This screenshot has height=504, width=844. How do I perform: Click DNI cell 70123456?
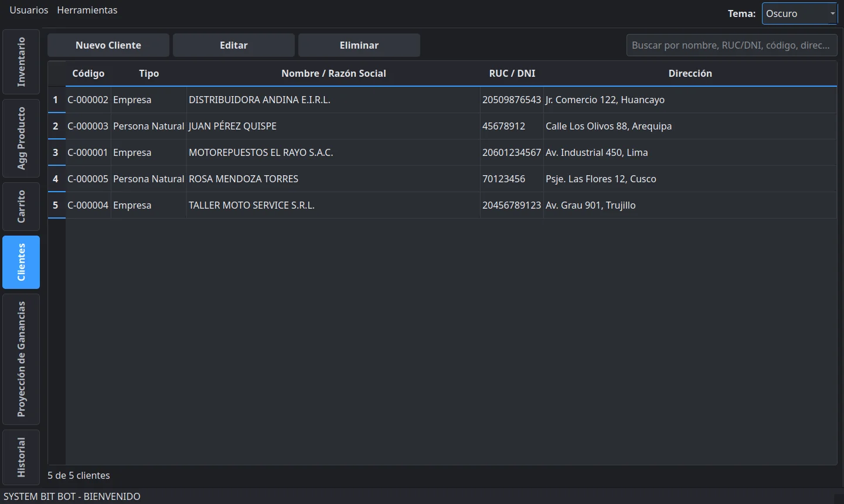512,179
